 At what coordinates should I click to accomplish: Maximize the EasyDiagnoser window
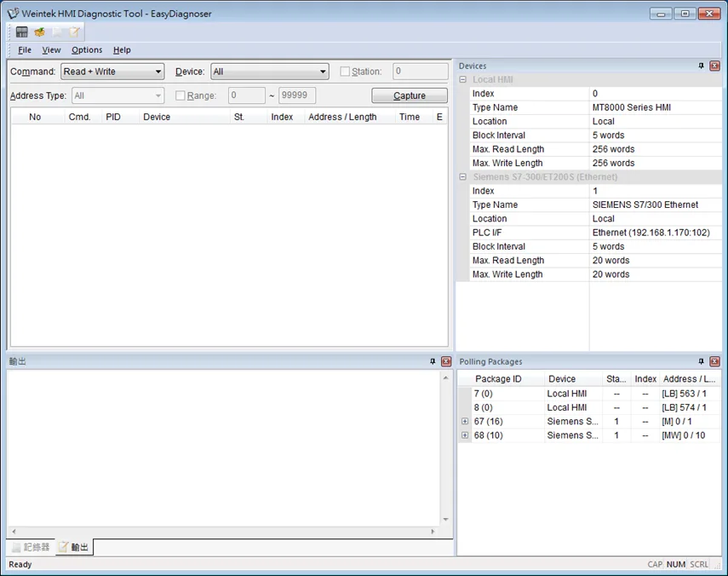[x=685, y=14]
